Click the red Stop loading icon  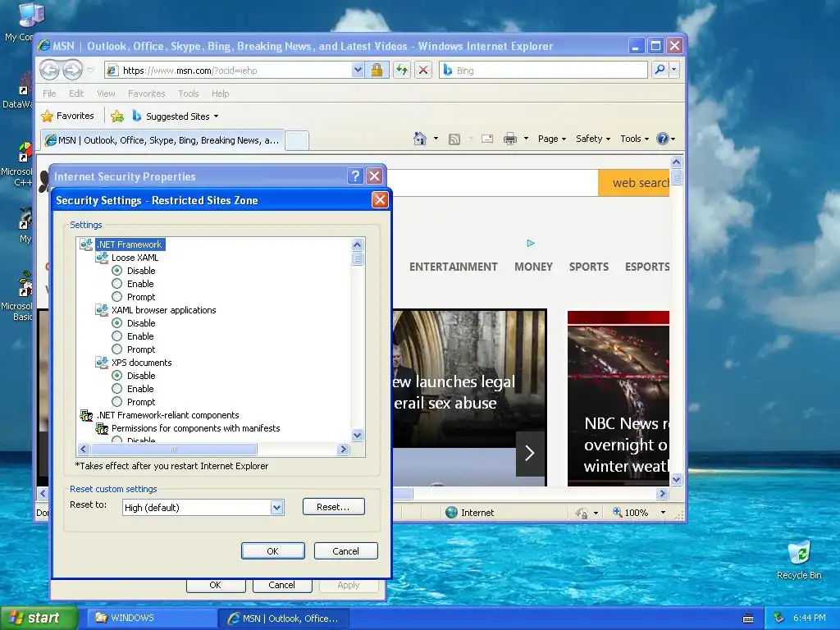423,71
